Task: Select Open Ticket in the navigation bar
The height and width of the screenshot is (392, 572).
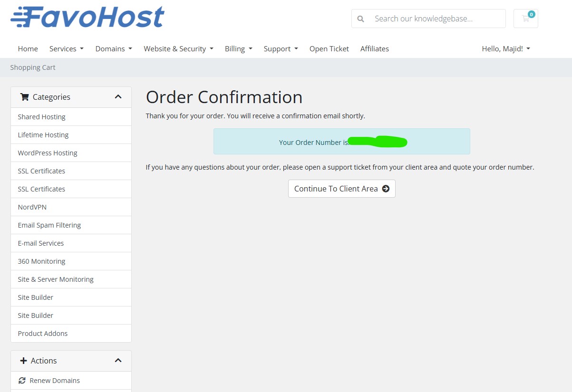Action: [x=329, y=48]
